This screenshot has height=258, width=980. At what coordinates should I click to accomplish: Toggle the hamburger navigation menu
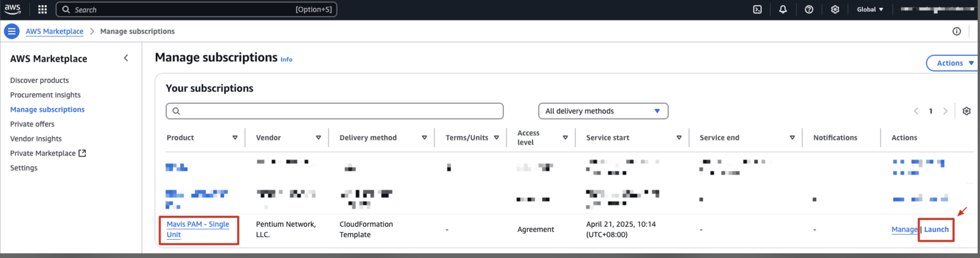pyautogui.click(x=12, y=31)
